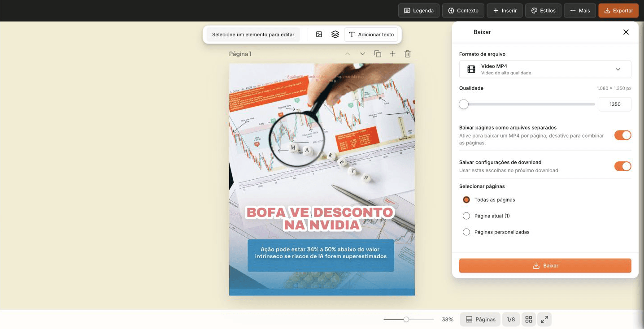Enter fullscreen with expand arrows icon
Screen dimensions: 644x329
click(x=544, y=320)
